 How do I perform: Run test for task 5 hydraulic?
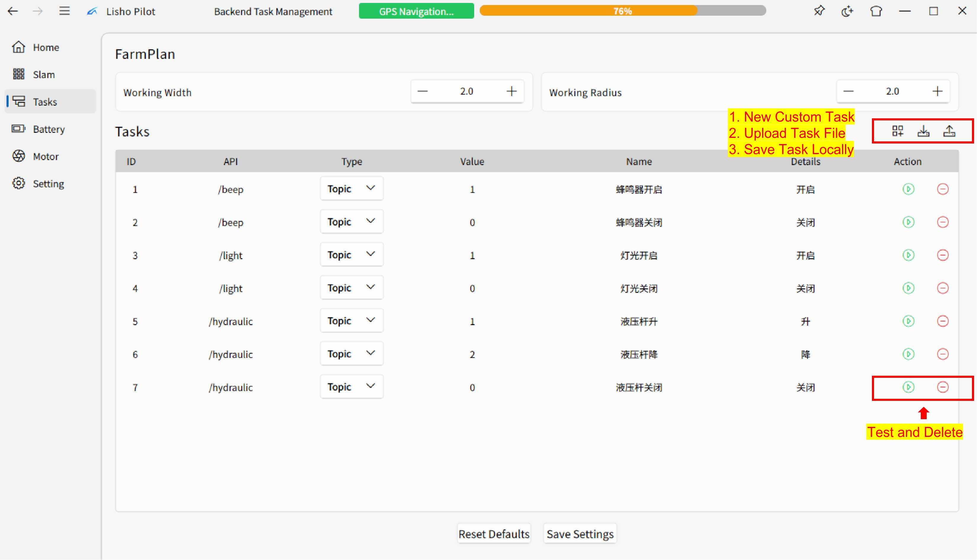click(x=909, y=321)
